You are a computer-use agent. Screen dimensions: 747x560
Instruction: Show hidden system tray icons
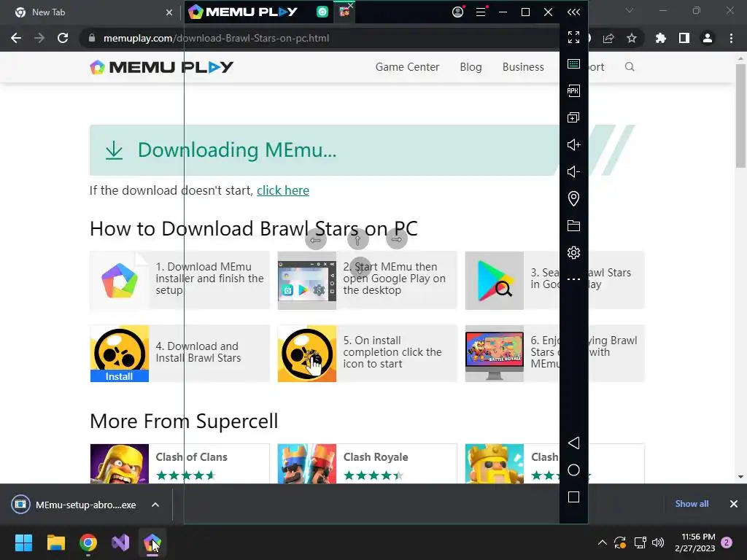[602, 542]
